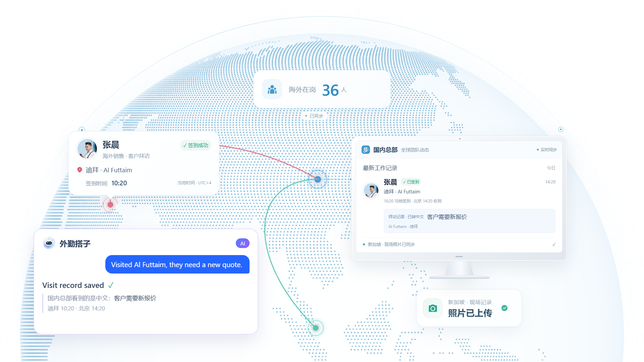Click the 拜访记录 note 客户需要新报价

point(469,221)
